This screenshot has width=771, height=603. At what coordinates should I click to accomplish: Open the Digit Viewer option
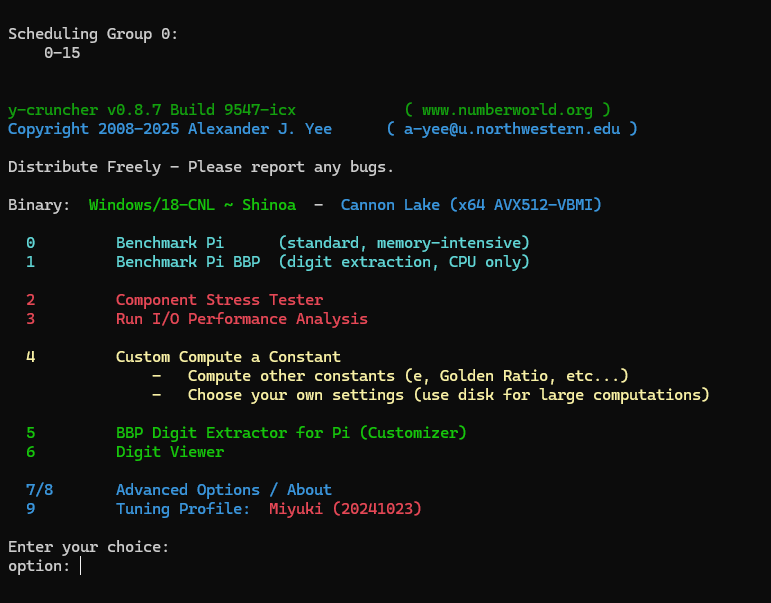pyautogui.click(x=170, y=452)
